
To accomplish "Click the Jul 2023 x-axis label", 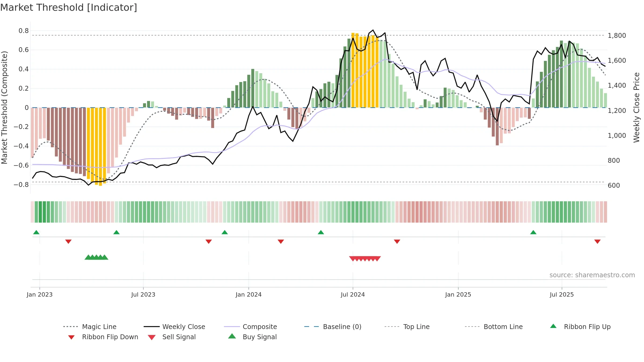I will click(143, 294).
